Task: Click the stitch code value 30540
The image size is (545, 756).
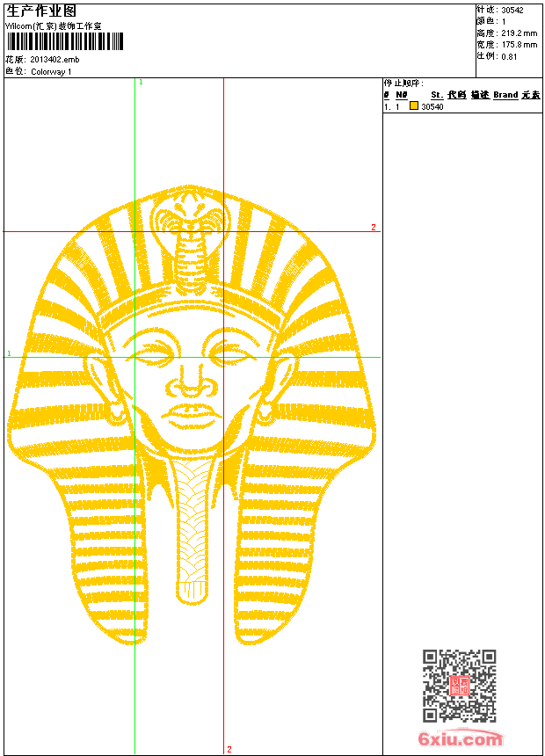Action: tap(432, 107)
